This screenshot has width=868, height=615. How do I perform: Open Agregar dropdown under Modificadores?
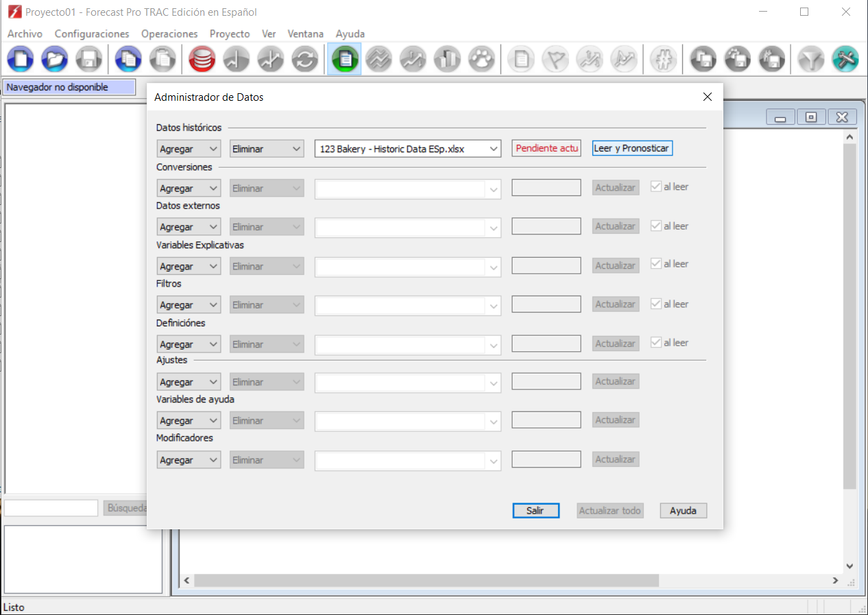coord(189,460)
